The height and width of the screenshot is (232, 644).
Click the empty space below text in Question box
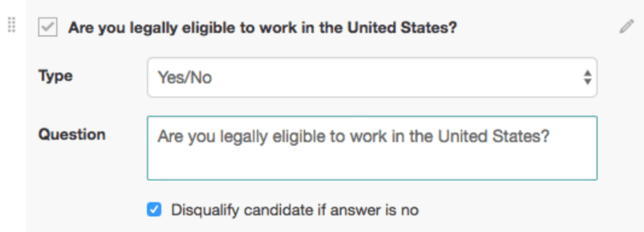point(372,164)
